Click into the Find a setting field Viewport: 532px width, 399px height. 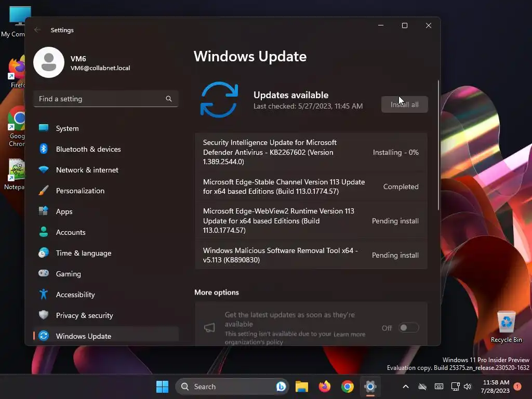click(x=106, y=99)
